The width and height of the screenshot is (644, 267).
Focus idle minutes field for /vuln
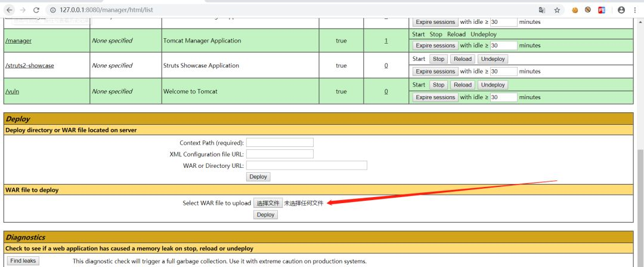[503, 97]
